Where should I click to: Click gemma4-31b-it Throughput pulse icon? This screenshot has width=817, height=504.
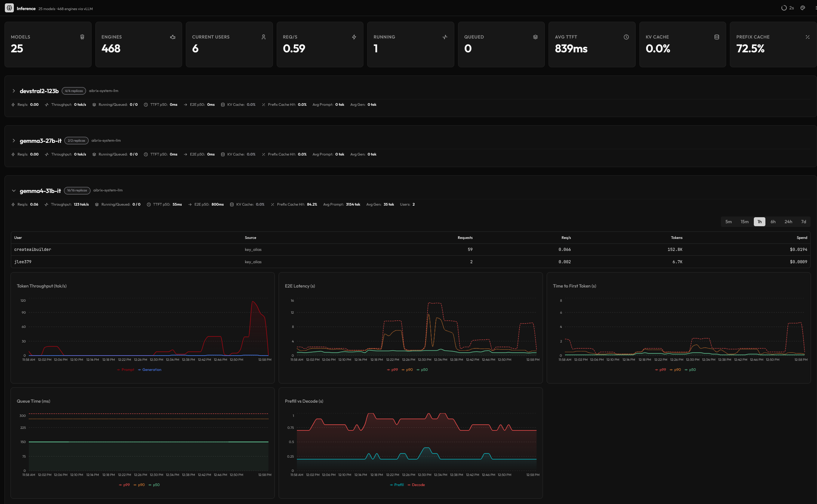(46, 205)
